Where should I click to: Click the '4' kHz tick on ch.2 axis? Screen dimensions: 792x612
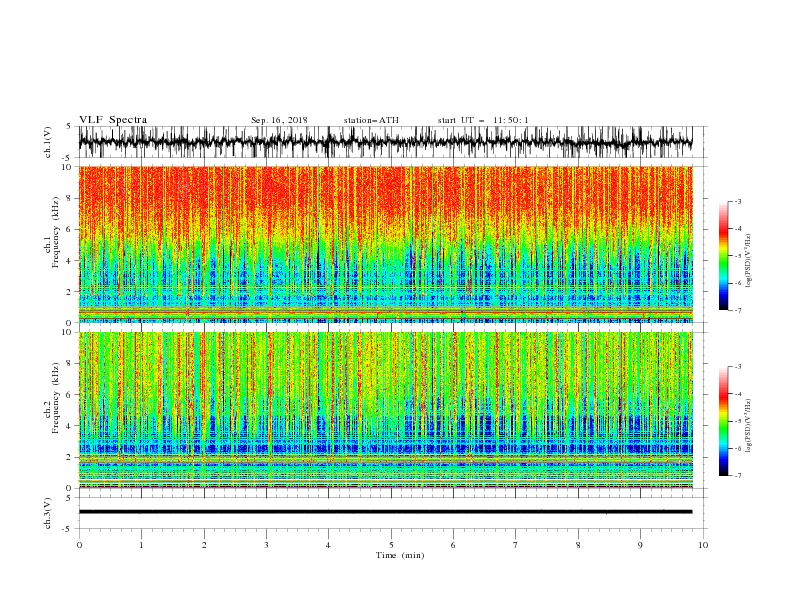[70, 426]
